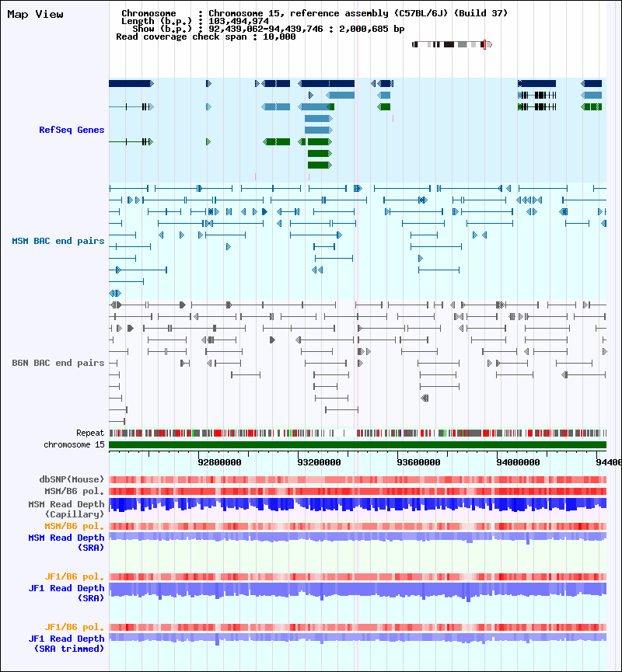Open the MSM Read Depth (SRA) link
The width and height of the screenshot is (622, 672).
tap(67, 542)
